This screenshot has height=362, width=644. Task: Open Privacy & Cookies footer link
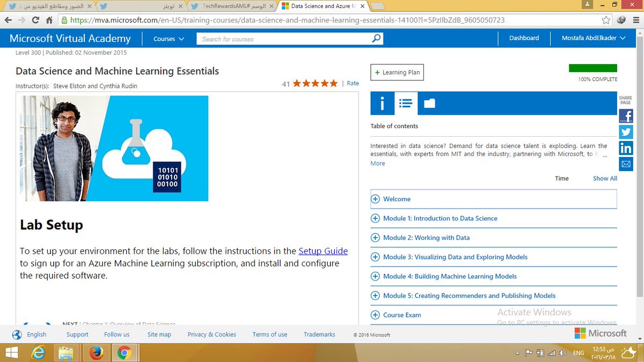pyautogui.click(x=212, y=335)
